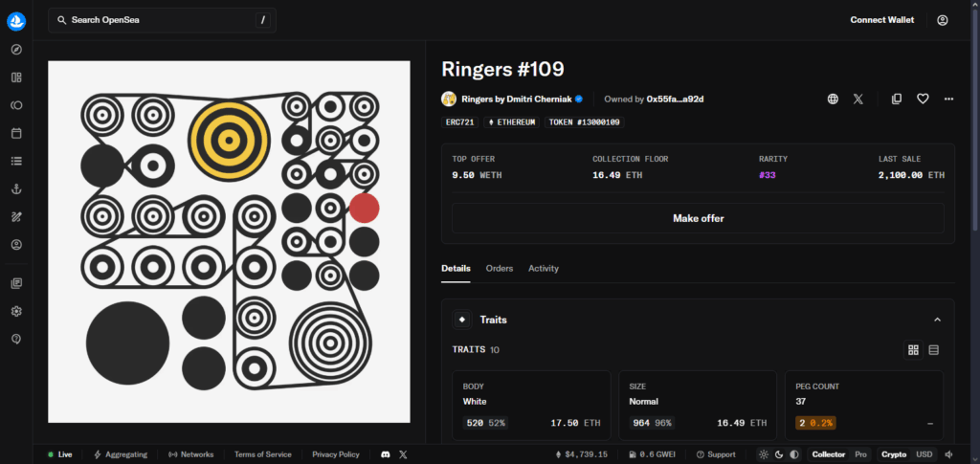980x464 pixels.
Task: Open the Terms of Service link
Action: [x=262, y=454]
